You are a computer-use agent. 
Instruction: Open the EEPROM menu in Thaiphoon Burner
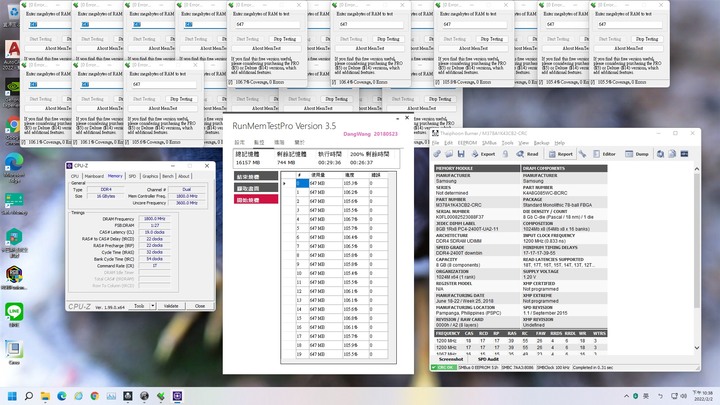point(467,143)
